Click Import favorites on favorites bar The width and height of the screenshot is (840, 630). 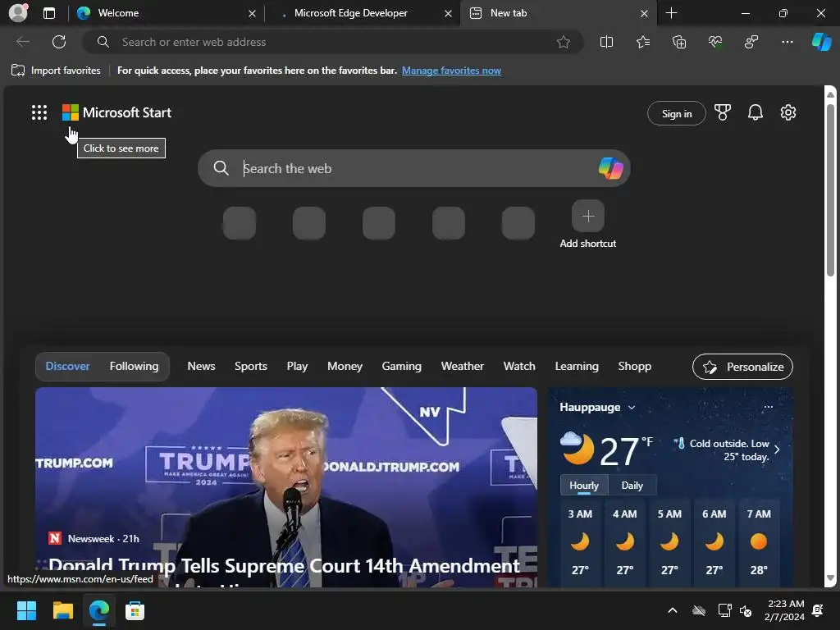[x=56, y=71]
